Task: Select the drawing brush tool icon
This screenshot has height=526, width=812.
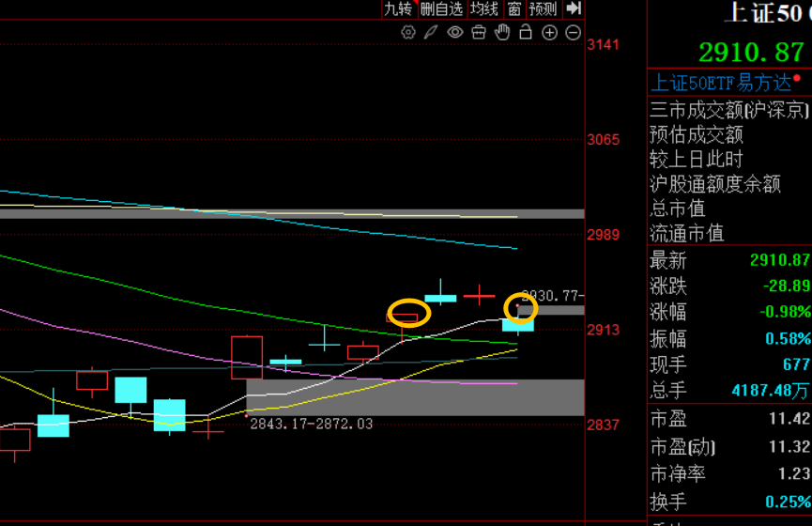Action: tap(431, 32)
